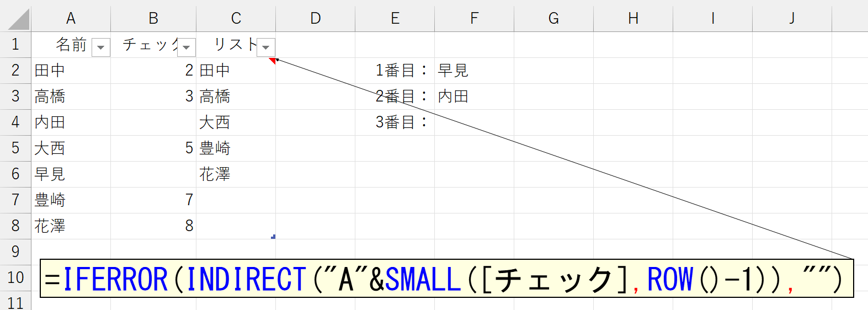Select row 8 header
This screenshot has width=868, height=310.
coord(15,226)
